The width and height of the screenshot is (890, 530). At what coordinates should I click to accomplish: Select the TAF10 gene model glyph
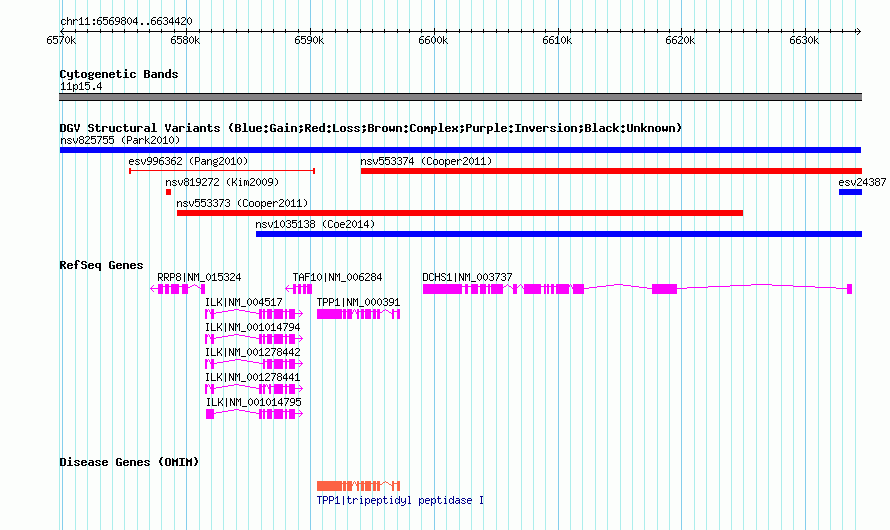click(299, 289)
